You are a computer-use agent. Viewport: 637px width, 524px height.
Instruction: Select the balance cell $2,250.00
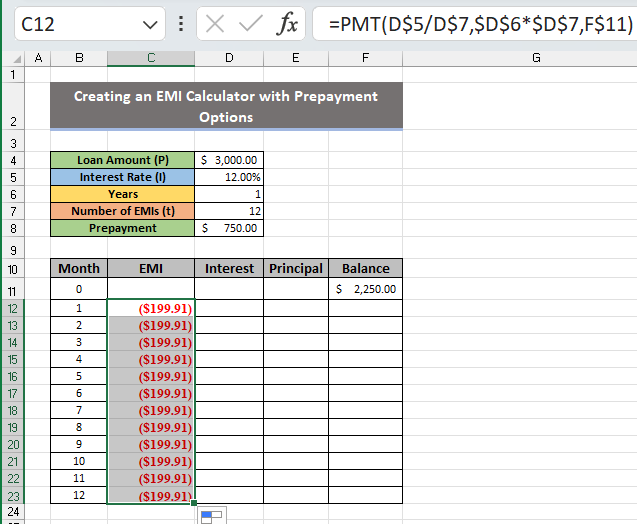click(366, 289)
